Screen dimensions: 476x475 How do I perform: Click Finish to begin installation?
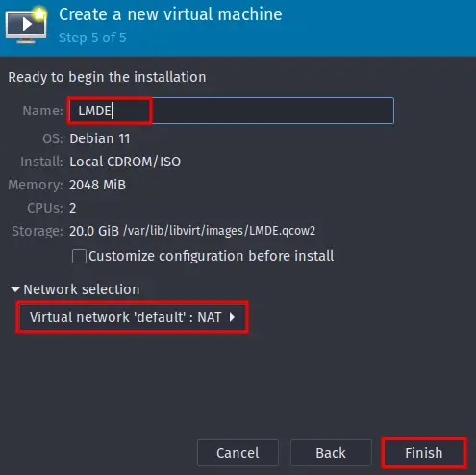point(424,453)
